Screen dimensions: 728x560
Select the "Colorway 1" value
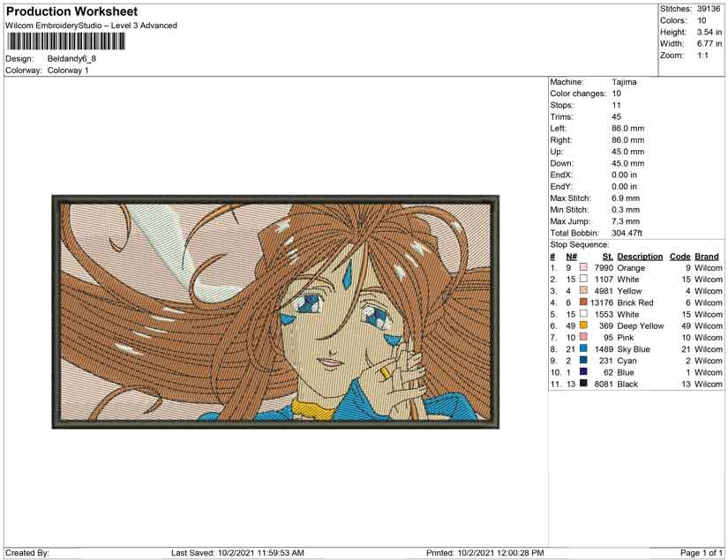[x=68, y=71]
